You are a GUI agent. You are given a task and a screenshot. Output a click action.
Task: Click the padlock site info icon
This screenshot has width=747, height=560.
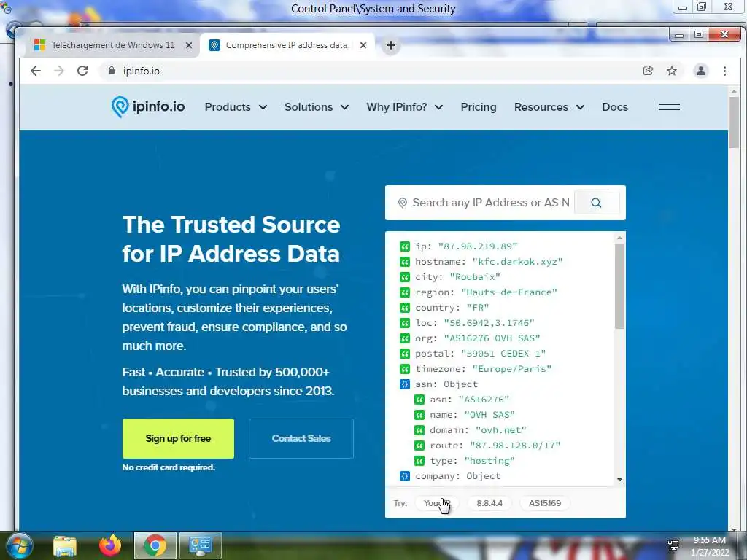(112, 71)
